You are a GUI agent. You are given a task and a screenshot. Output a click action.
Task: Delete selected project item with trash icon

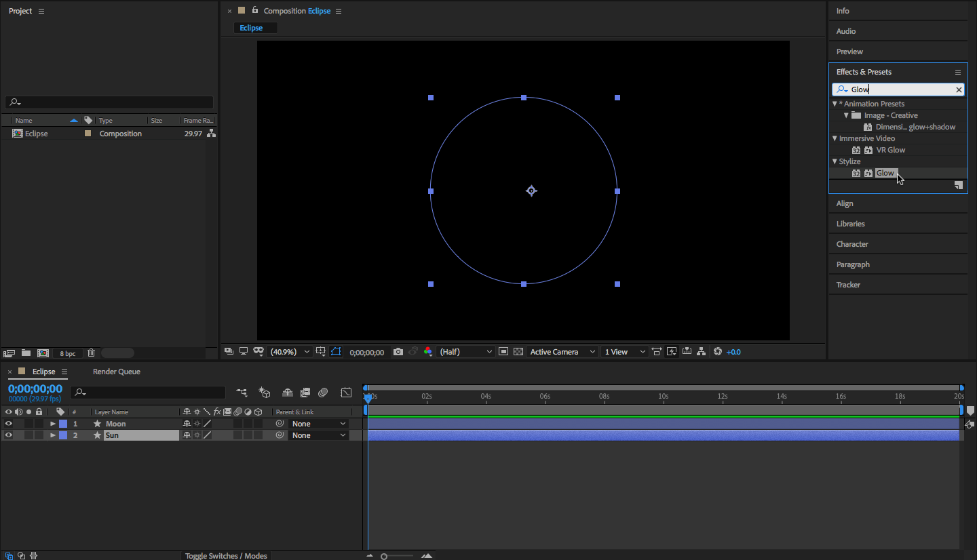(92, 353)
